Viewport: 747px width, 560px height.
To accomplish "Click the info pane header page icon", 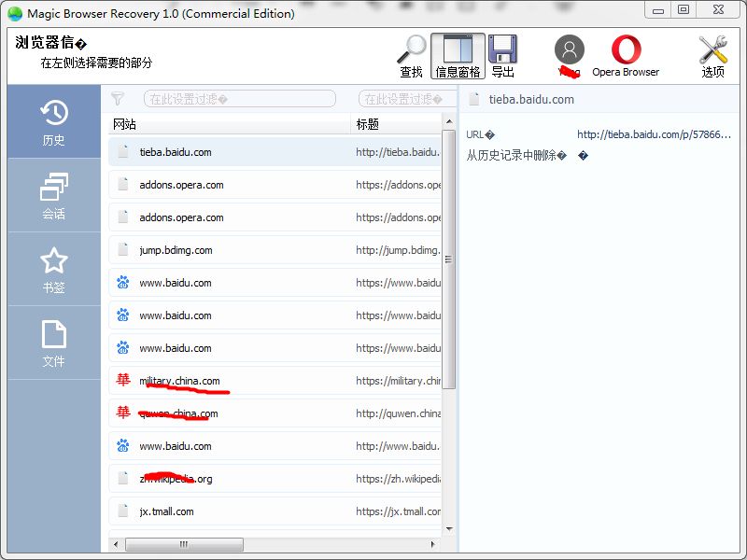I will coord(474,99).
